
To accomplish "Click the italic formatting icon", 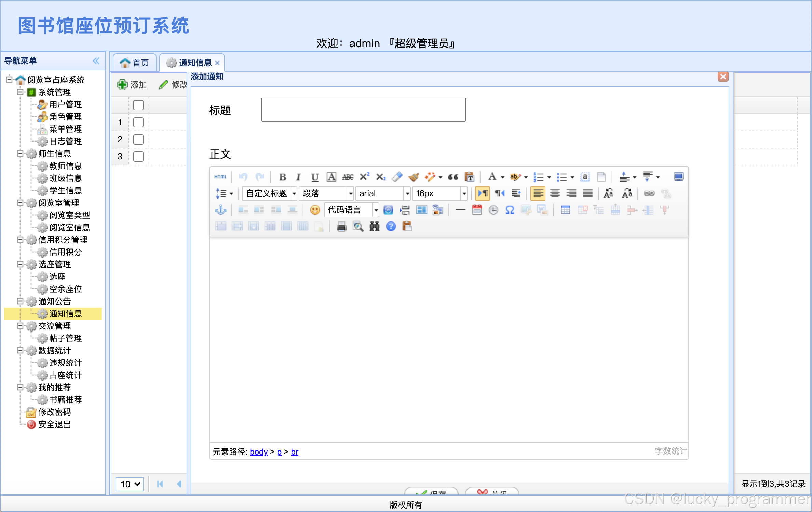I will (298, 177).
